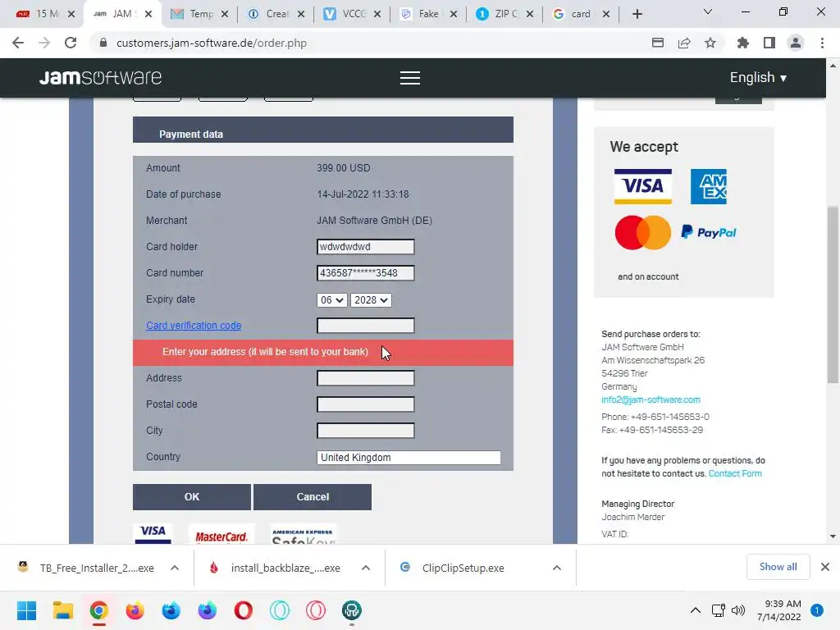Viewport: 840px width, 630px height.
Task: Click the American Express logo under We accept
Action: tap(708, 186)
